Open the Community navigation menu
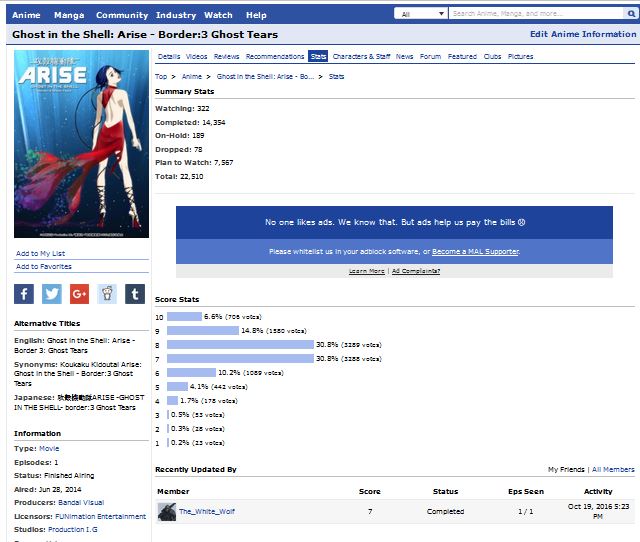The image size is (640, 542). [x=121, y=15]
